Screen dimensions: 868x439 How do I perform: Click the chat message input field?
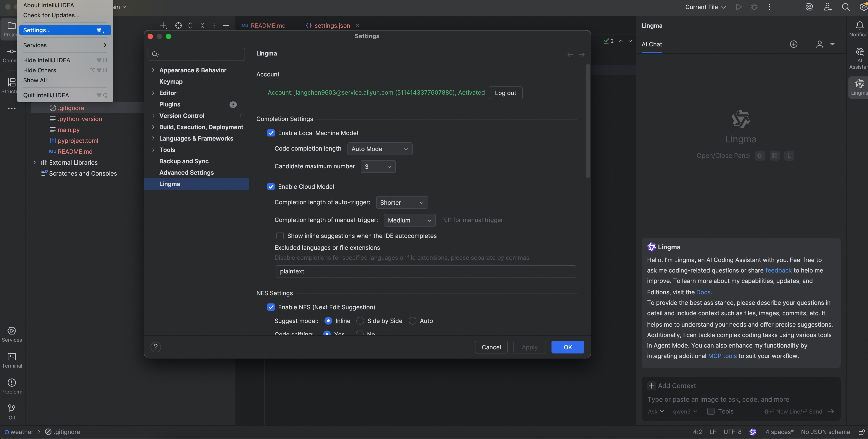click(741, 399)
